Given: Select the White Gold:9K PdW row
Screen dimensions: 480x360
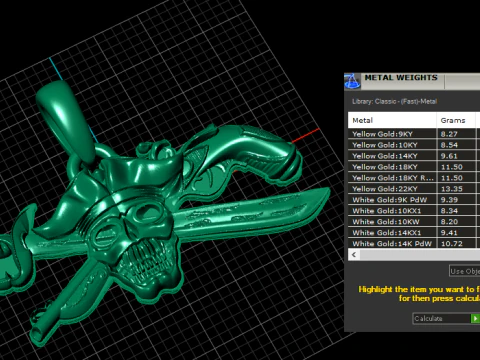Looking at the screenshot, I should tap(414, 200).
